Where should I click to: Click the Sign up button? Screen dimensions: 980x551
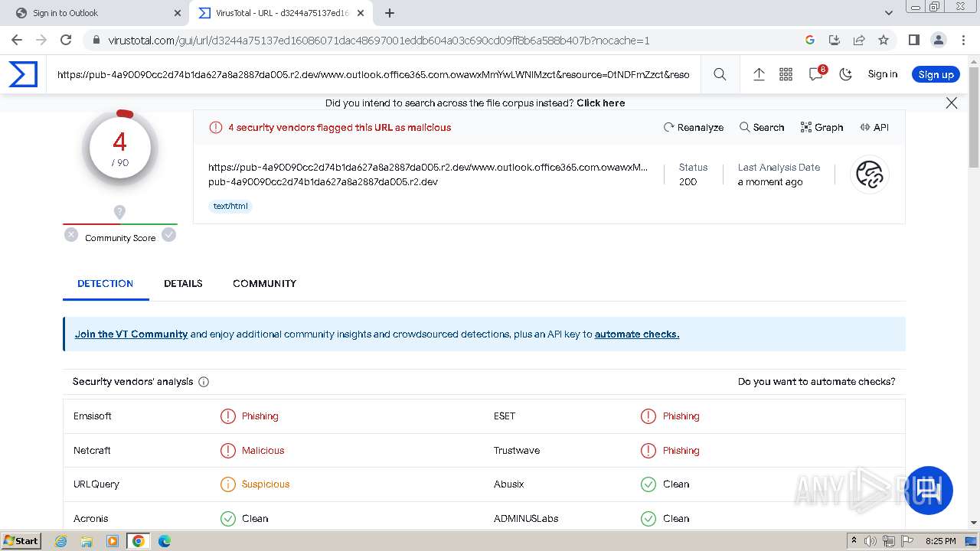tap(936, 74)
